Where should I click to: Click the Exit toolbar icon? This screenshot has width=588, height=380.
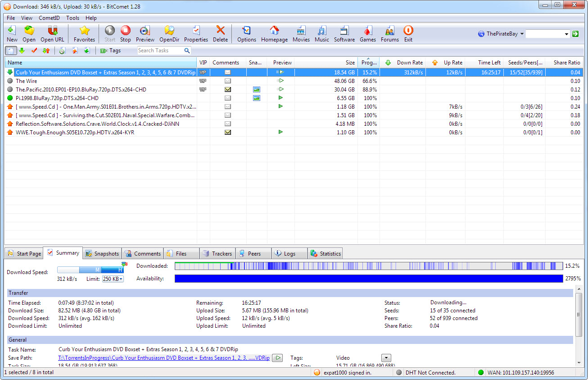coord(408,30)
